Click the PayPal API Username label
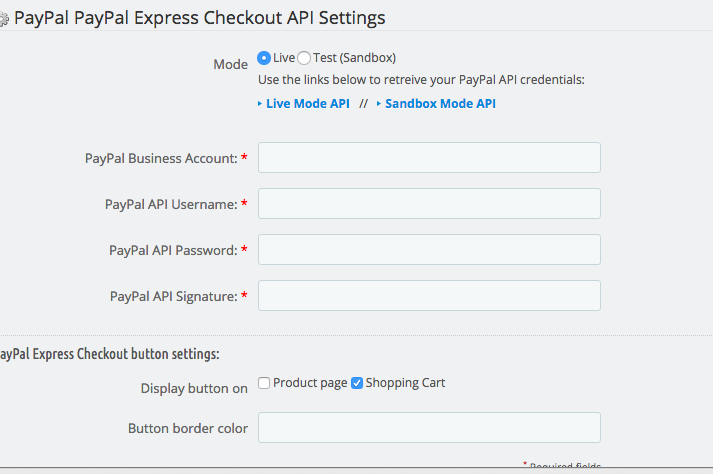 tap(170, 204)
